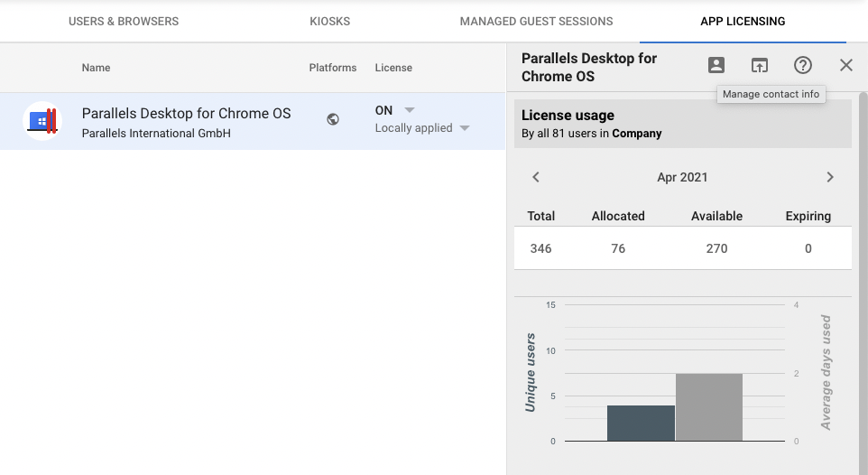Viewport: 868px width, 475px height.
Task: Open the help question mark icon
Action: 802,65
